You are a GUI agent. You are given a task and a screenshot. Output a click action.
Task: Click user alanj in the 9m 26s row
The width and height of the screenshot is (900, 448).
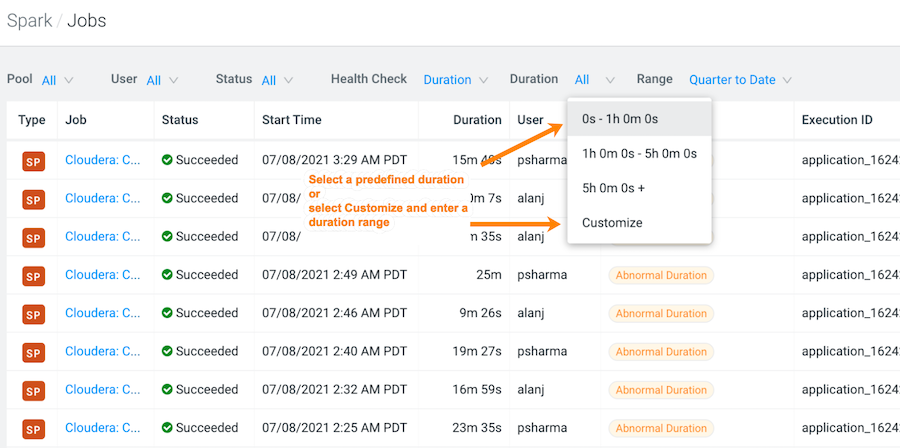pos(530,313)
